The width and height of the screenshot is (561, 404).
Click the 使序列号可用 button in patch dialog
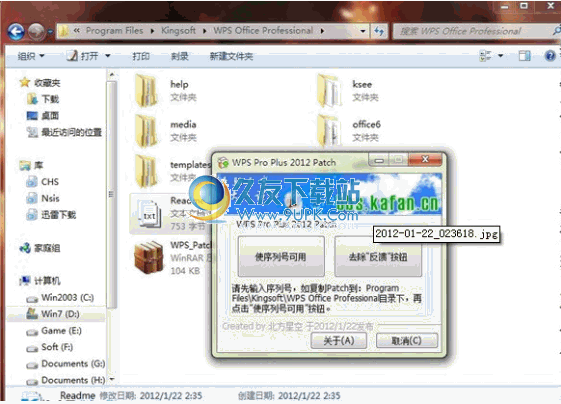point(281,256)
